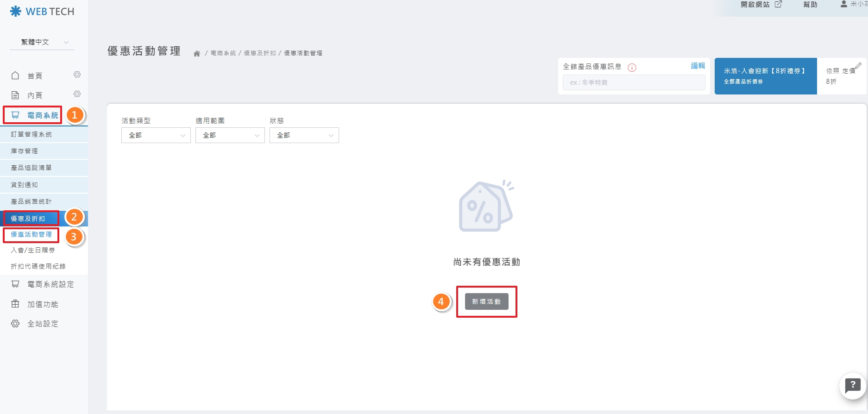Click the WEB TECH logo
868x414 pixels.
[42, 12]
